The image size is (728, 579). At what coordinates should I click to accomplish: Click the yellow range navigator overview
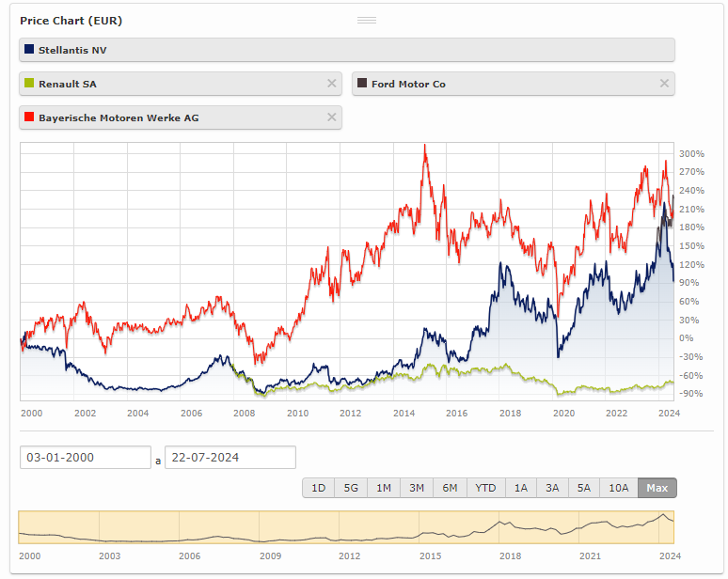pyautogui.click(x=346, y=527)
